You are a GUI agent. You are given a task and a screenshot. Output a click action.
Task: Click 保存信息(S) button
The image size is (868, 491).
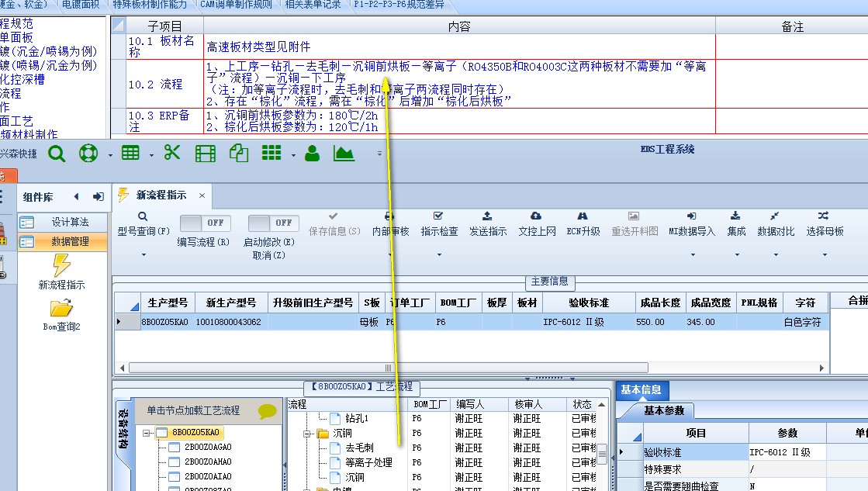(x=334, y=224)
